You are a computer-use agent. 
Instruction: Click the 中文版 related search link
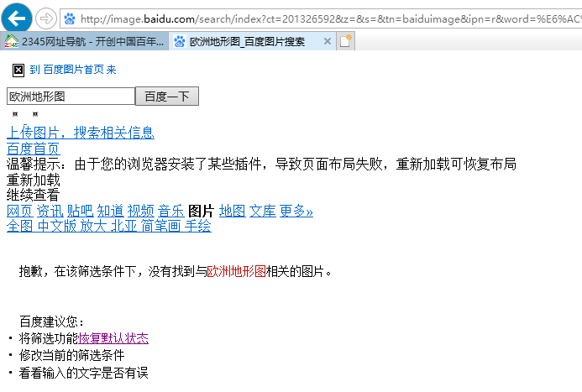click(x=57, y=226)
